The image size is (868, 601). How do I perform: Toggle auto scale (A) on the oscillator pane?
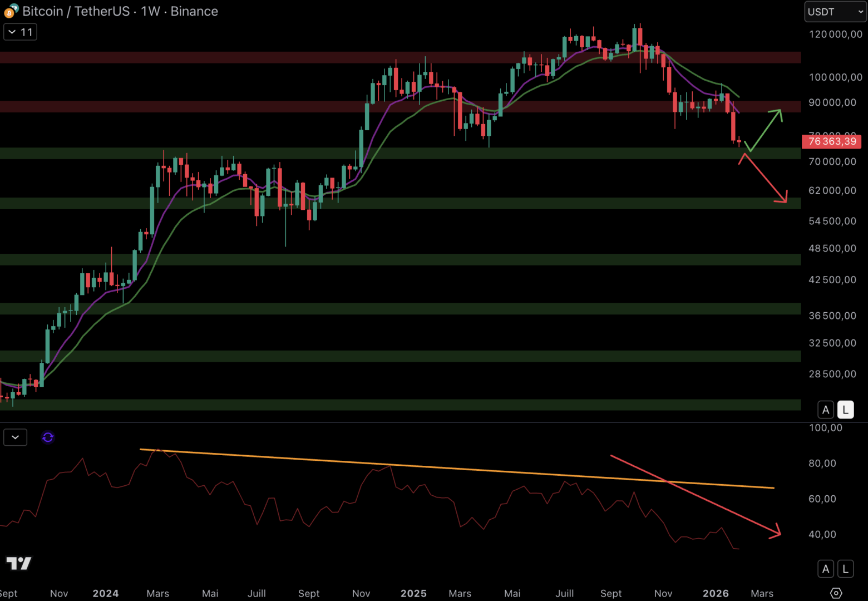click(x=826, y=569)
